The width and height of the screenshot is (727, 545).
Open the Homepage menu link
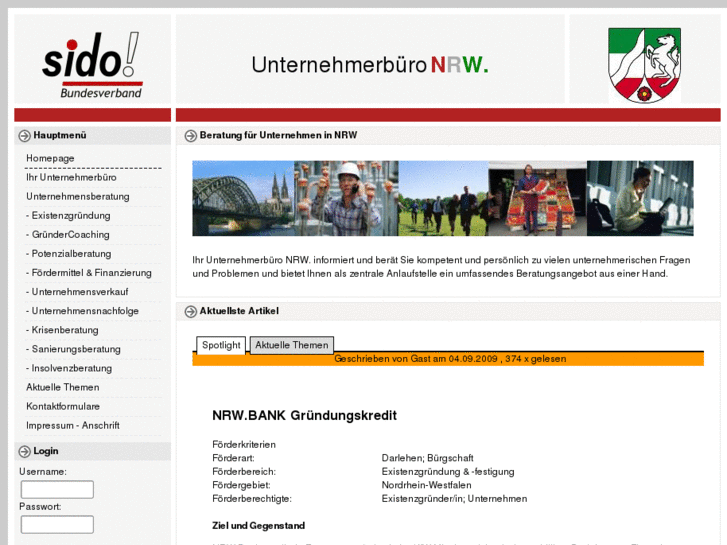[x=50, y=158]
